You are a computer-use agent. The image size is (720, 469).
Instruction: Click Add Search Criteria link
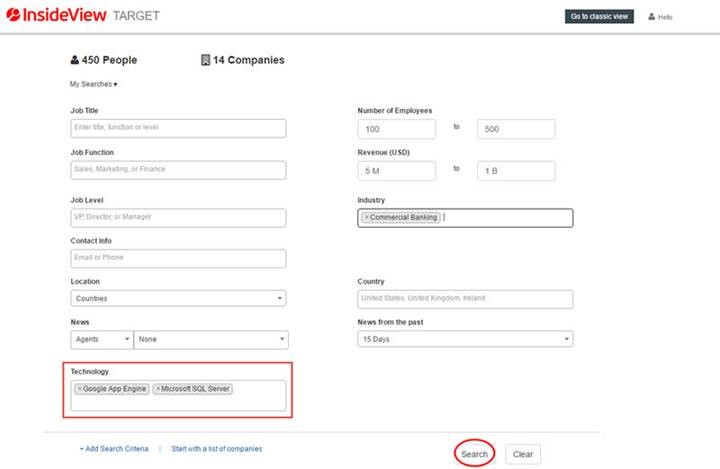[114, 449]
